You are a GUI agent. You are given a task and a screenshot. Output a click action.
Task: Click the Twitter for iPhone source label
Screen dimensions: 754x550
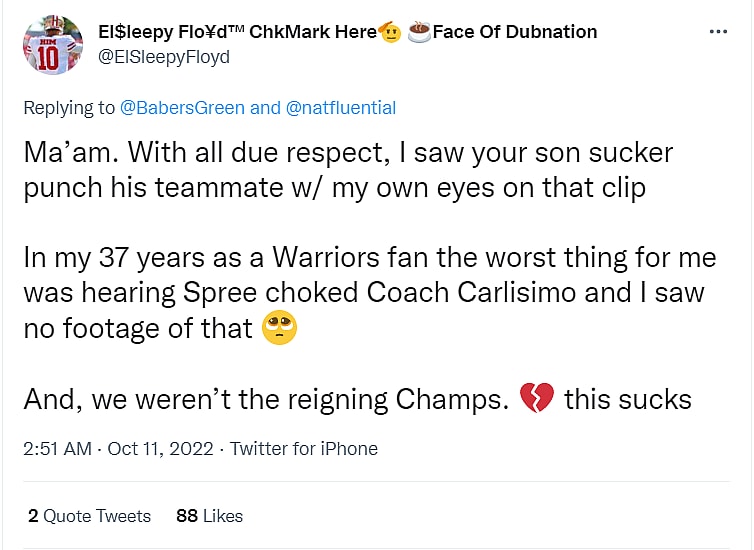304,449
